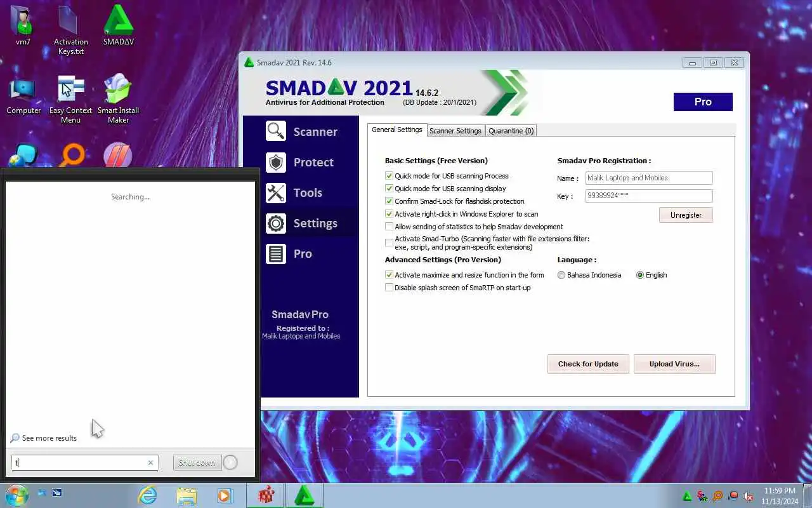Click the Key registration field
This screenshot has width=812, height=508.
(649, 196)
